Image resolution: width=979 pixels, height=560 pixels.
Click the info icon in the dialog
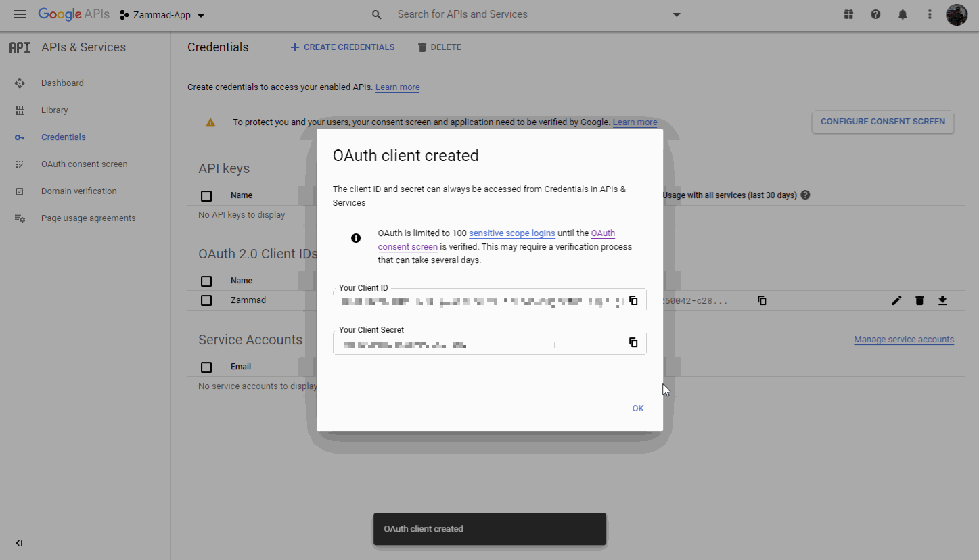tap(356, 238)
